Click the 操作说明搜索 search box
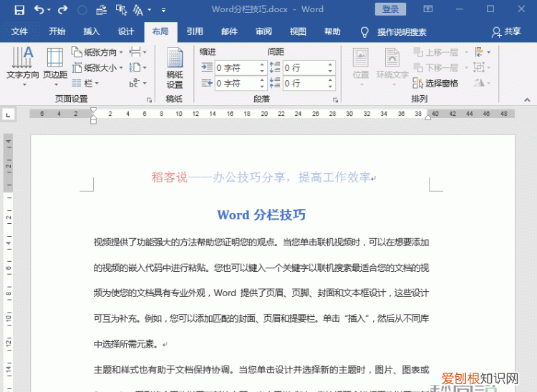The height and width of the screenshot is (392, 537). pos(394,32)
